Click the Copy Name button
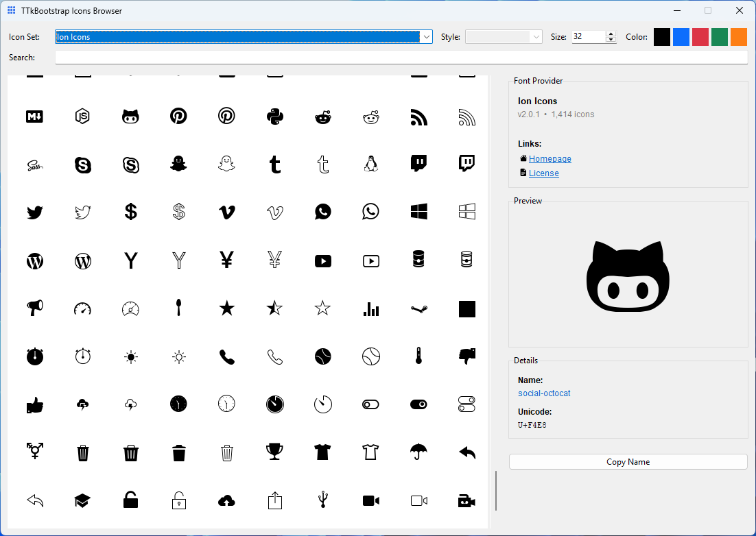Image resolution: width=756 pixels, height=536 pixels. [x=628, y=461]
